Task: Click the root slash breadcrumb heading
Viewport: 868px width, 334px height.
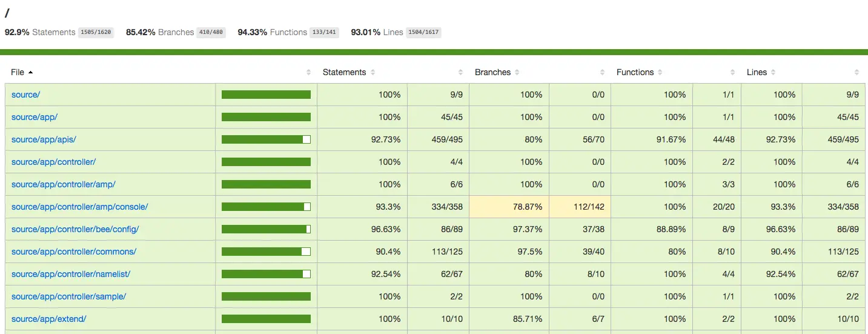Action: (x=7, y=13)
